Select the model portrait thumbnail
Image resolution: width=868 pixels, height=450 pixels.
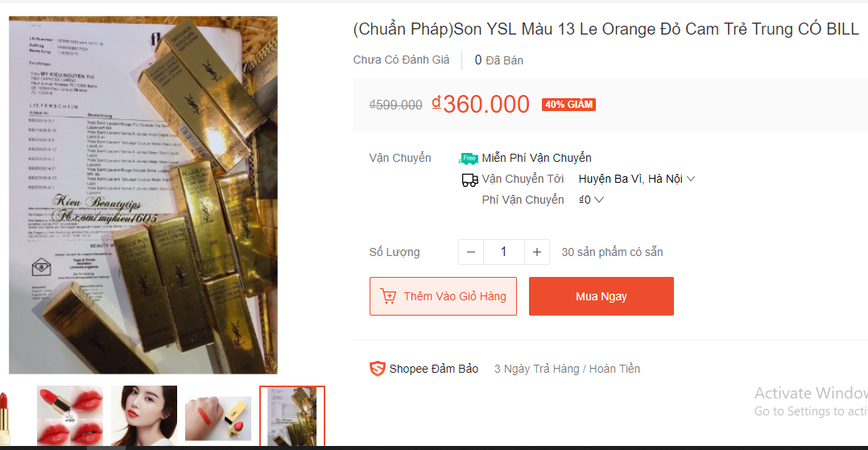[x=144, y=415]
